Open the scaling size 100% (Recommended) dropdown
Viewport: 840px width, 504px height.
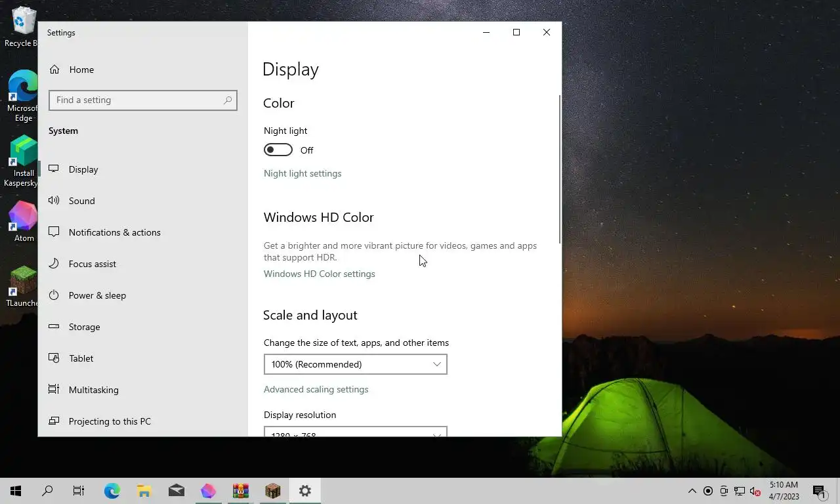point(356,364)
